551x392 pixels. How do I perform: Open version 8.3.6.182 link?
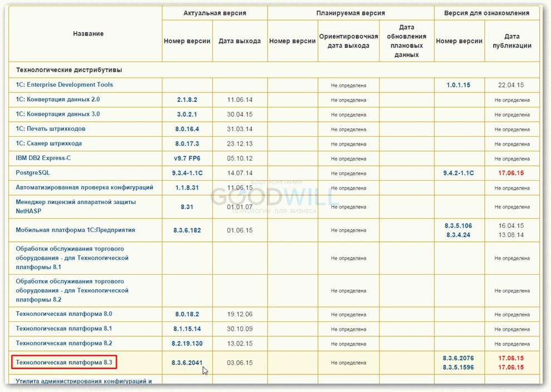point(187,231)
